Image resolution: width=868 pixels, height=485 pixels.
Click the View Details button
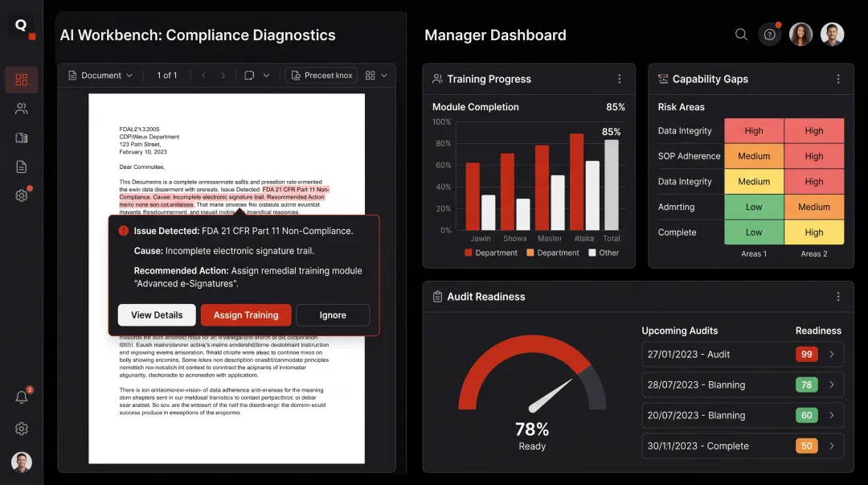[x=157, y=314]
